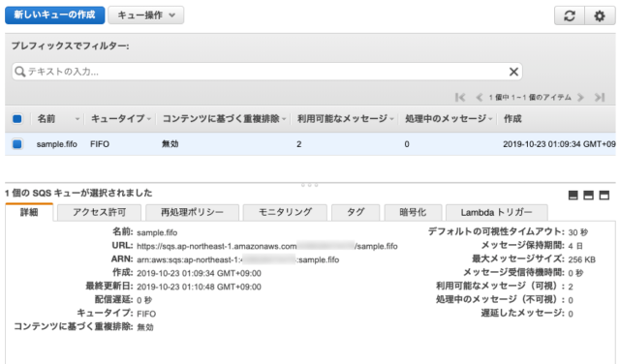The height and width of the screenshot is (364, 620).
Task: Switch to the Lambda トリガー tab
Action: (x=496, y=212)
